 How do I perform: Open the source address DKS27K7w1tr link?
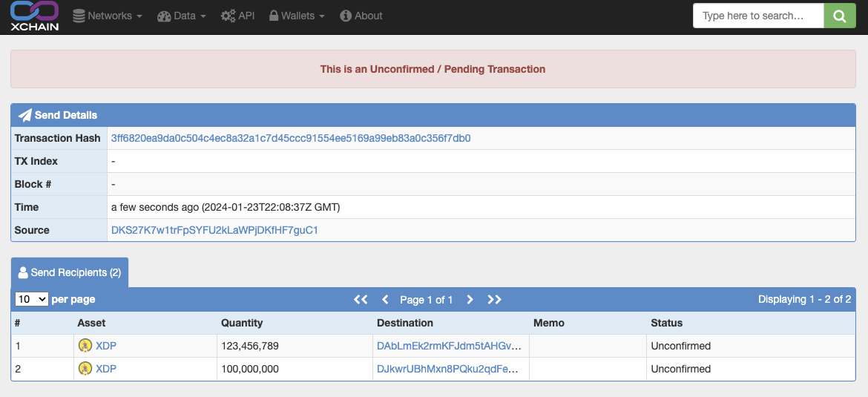[x=215, y=230]
